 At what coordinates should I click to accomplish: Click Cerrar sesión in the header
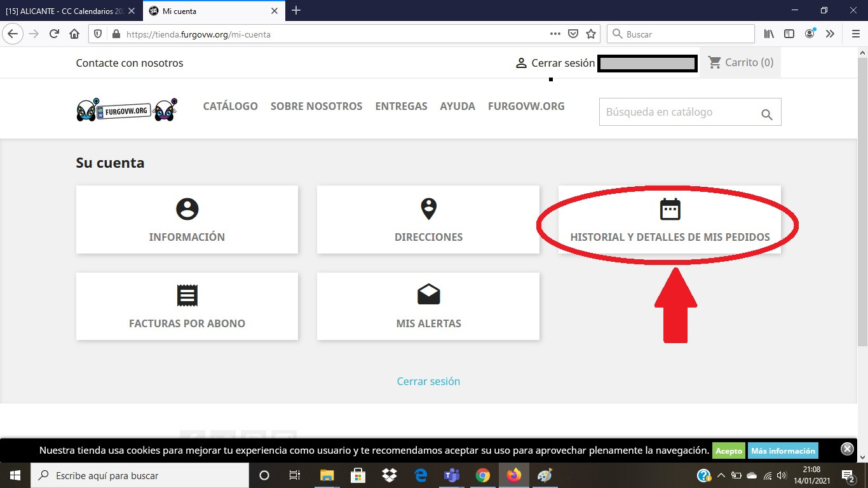point(563,63)
